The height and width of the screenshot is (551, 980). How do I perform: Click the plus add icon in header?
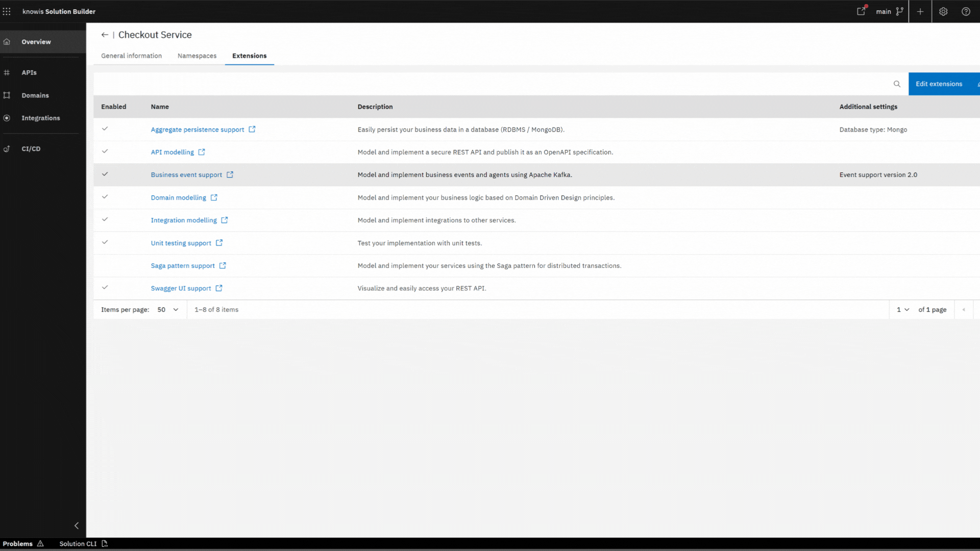[920, 11]
